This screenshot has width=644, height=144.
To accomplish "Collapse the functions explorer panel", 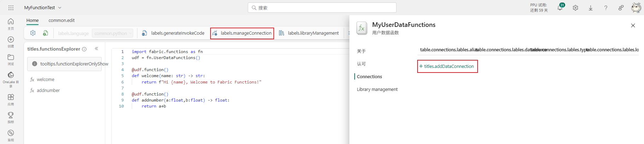I will tap(96, 49).
